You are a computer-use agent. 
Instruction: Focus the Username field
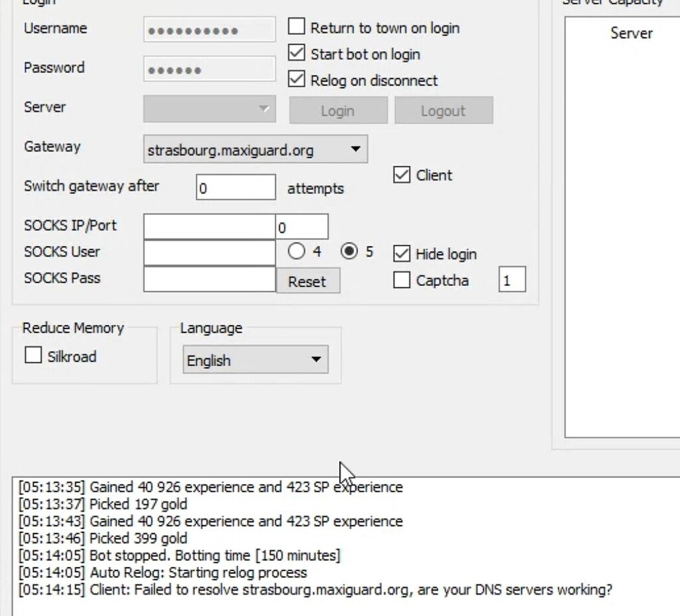click(209, 30)
